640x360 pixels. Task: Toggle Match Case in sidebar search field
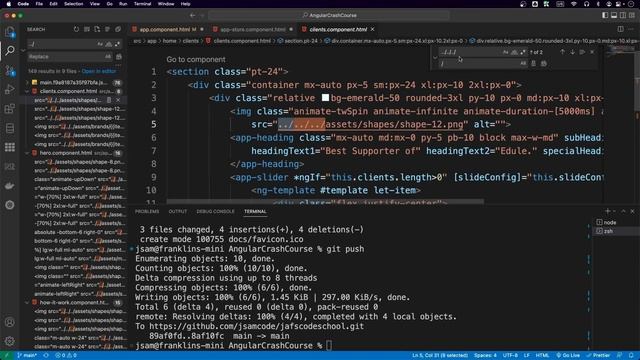pyautogui.click(x=100, y=44)
